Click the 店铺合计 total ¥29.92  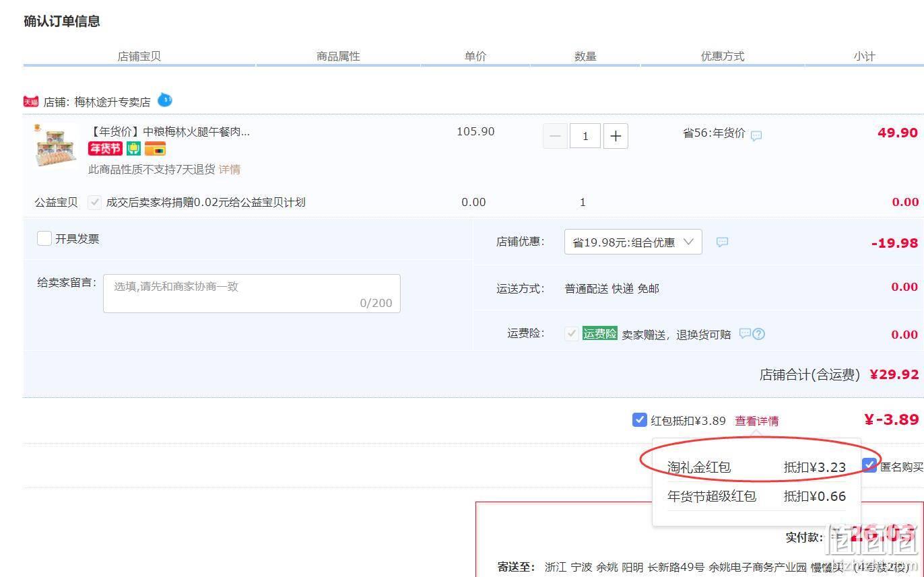[x=894, y=374]
